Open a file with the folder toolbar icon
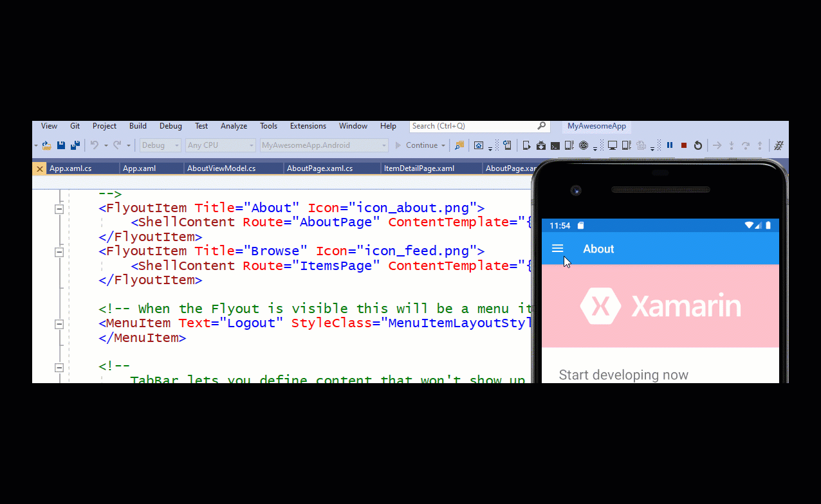The width and height of the screenshot is (821, 504). point(46,145)
